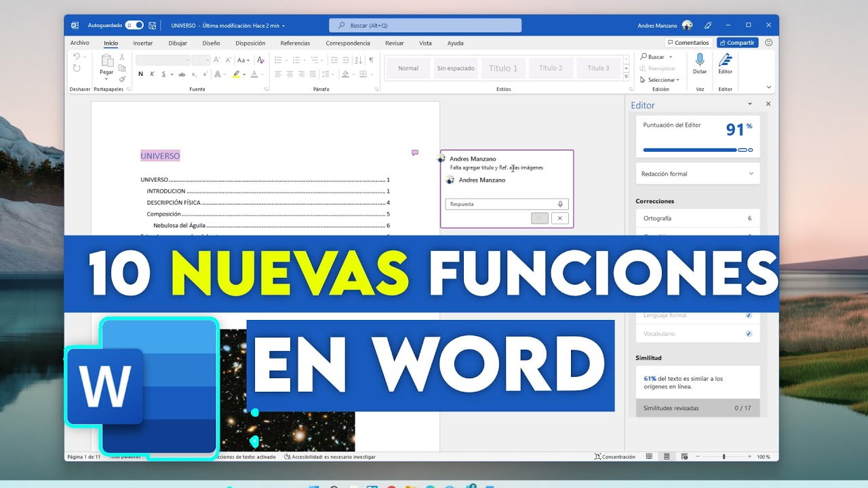Image resolution: width=868 pixels, height=488 pixels.
Task: Click the Sort (A-Z) icon
Action: (359, 60)
